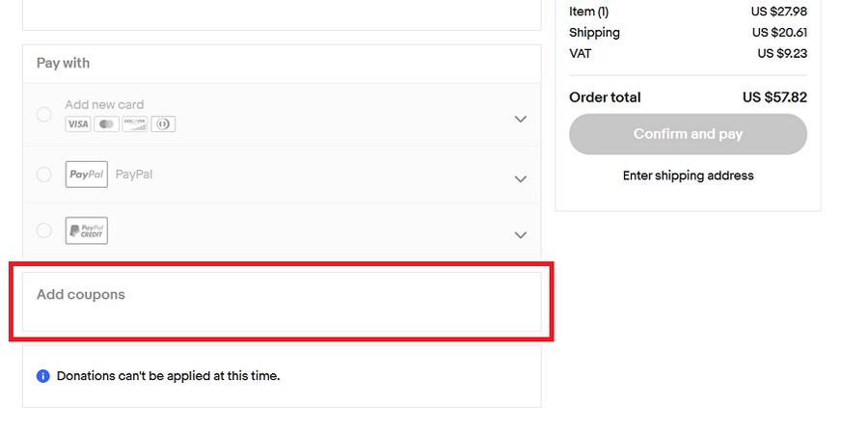This screenshot has width=868, height=431.
Task: Click the PayPal Credit logo
Action: click(86, 231)
